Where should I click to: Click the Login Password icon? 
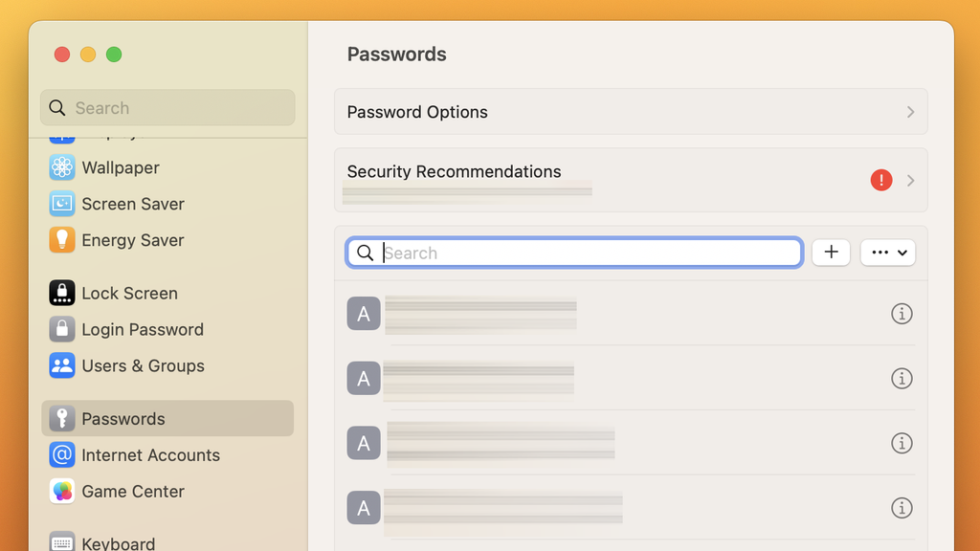(61, 329)
